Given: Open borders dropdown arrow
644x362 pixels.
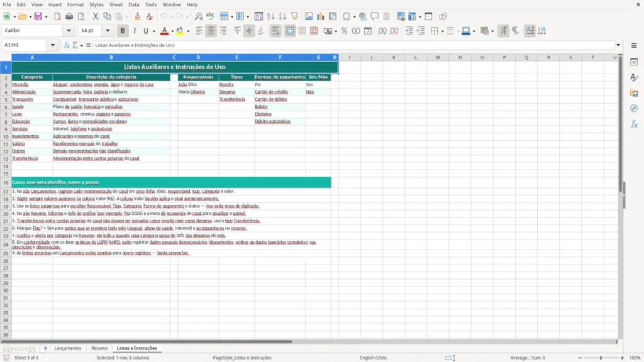Looking at the screenshot, I should 442,31.
